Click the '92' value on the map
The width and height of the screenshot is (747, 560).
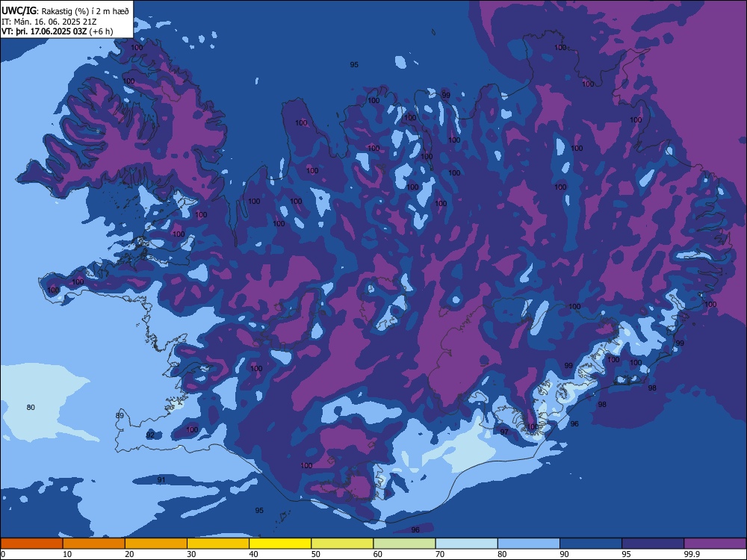[150, 435]
